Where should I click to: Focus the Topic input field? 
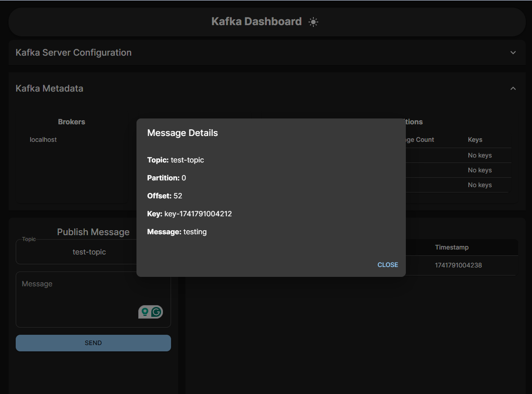93,252
